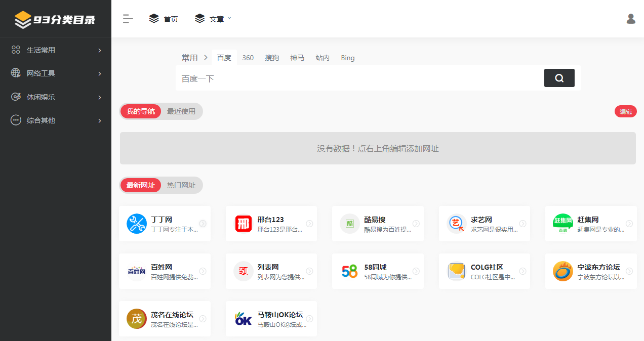Select the 搜狗 search engine tab

272,58
